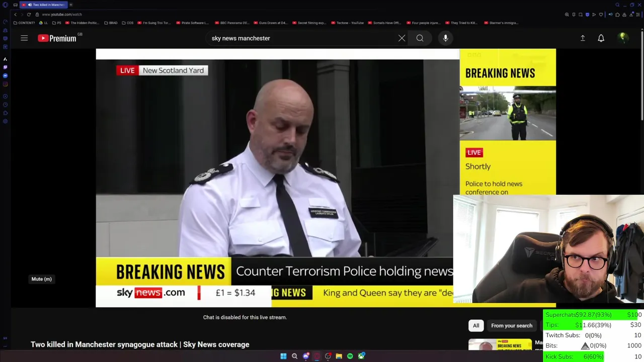This screenshot has width=644, height=362.
Task: Open BBC Panorama bookmark
Action: coord(231,23)
